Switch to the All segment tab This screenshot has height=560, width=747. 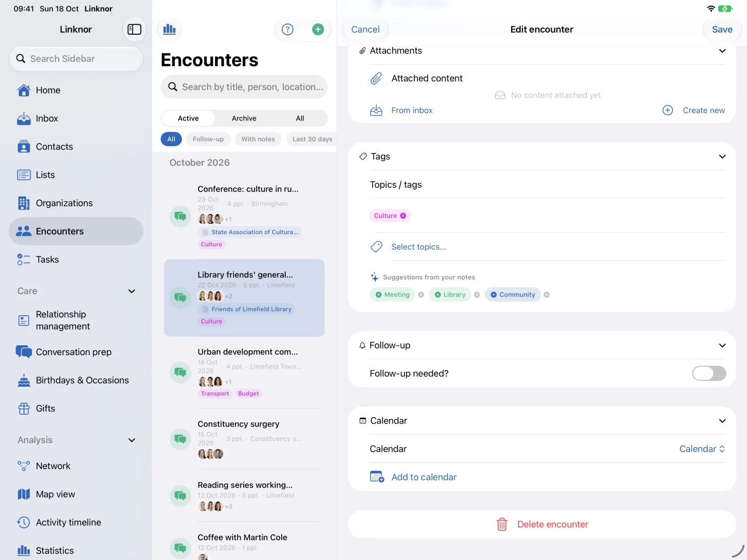(x=300, y=118)
